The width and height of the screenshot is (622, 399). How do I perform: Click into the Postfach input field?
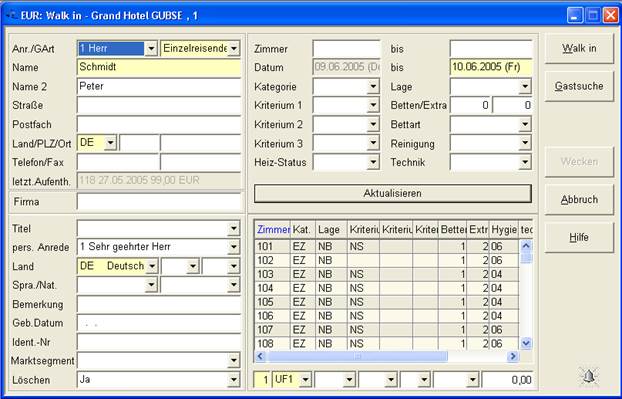[159, 124]
